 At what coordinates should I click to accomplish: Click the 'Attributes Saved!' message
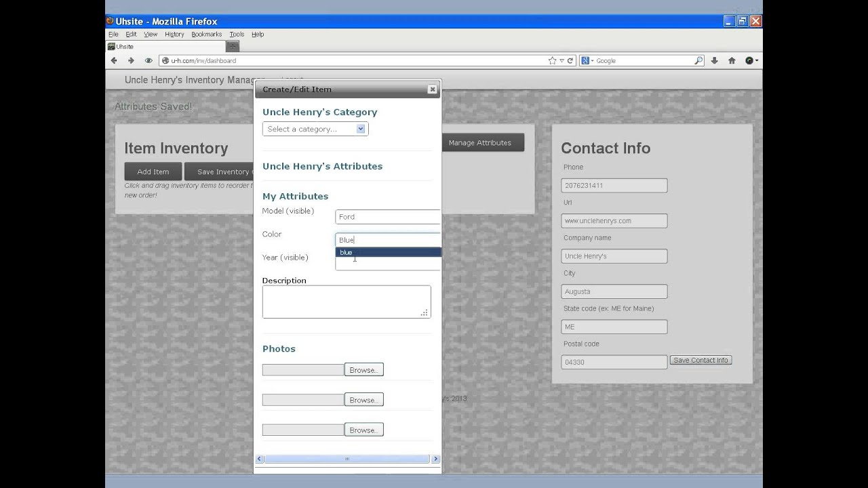pos(153,106)
